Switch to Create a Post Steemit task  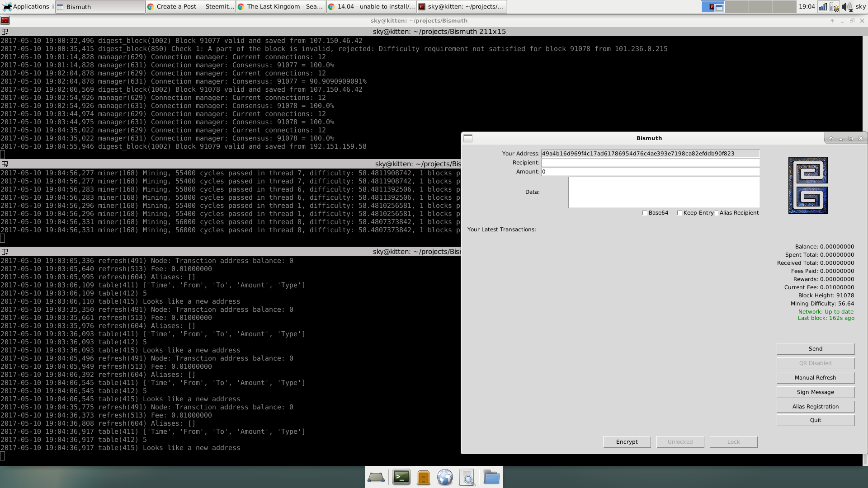[x=191, y=7]
